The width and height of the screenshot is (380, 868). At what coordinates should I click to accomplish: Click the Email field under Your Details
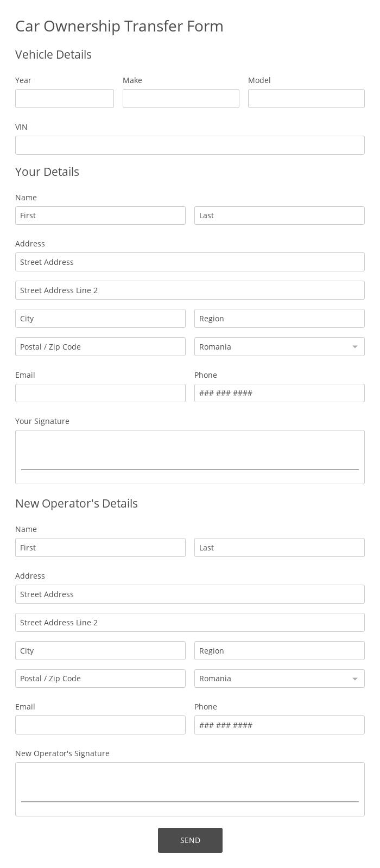coord(100,392)
